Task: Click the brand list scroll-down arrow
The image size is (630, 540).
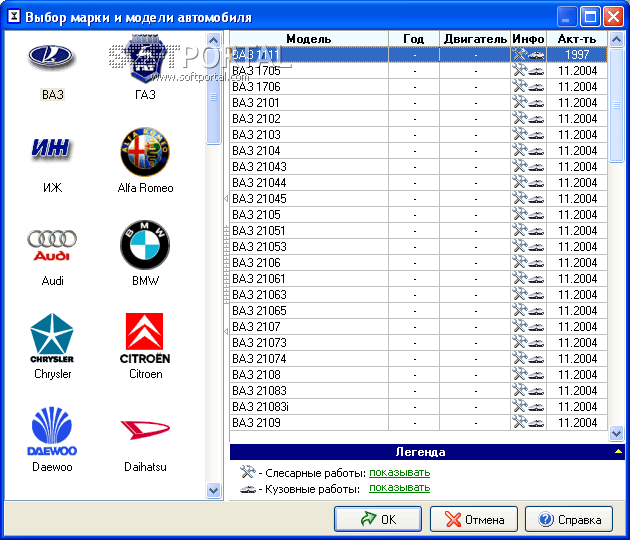Action: click(x=214, y=491)
